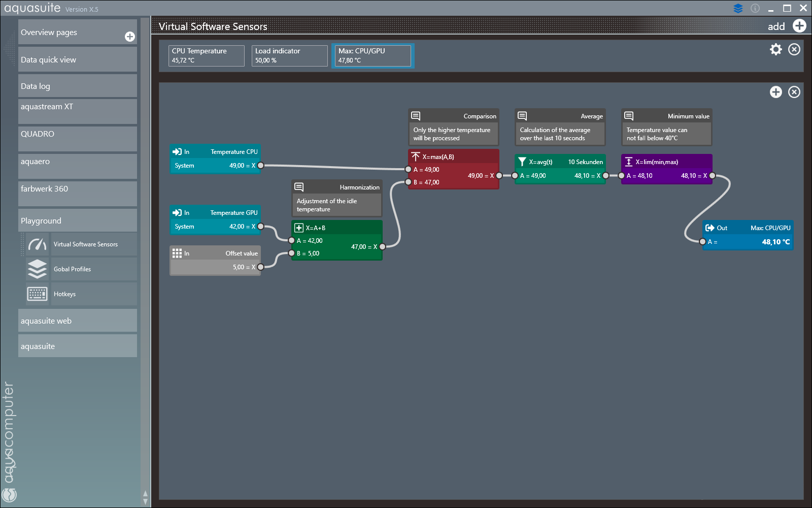Select Harmonization note description text

click(327, 205)
